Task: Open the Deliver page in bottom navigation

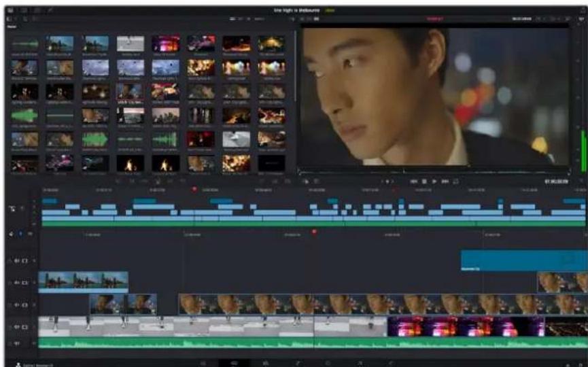Action: (x=391, y=363)
